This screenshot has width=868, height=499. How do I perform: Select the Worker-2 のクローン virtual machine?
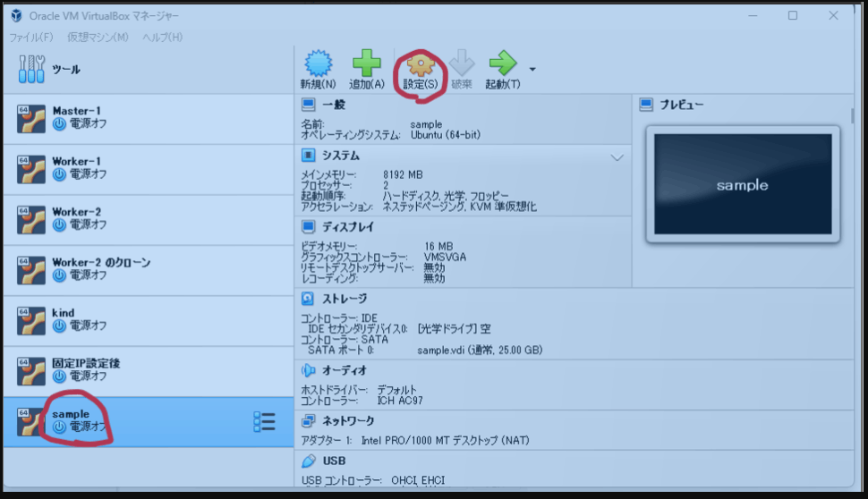click(149, 270)
